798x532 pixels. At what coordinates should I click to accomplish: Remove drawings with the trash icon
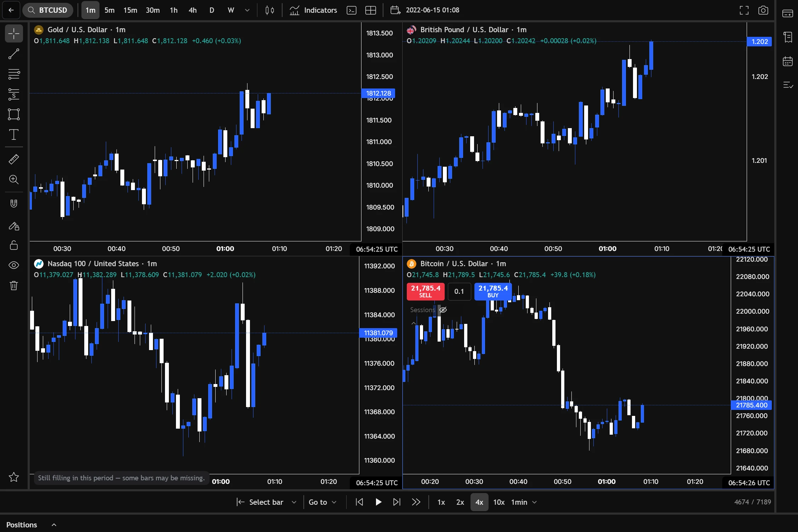point(14,285)
